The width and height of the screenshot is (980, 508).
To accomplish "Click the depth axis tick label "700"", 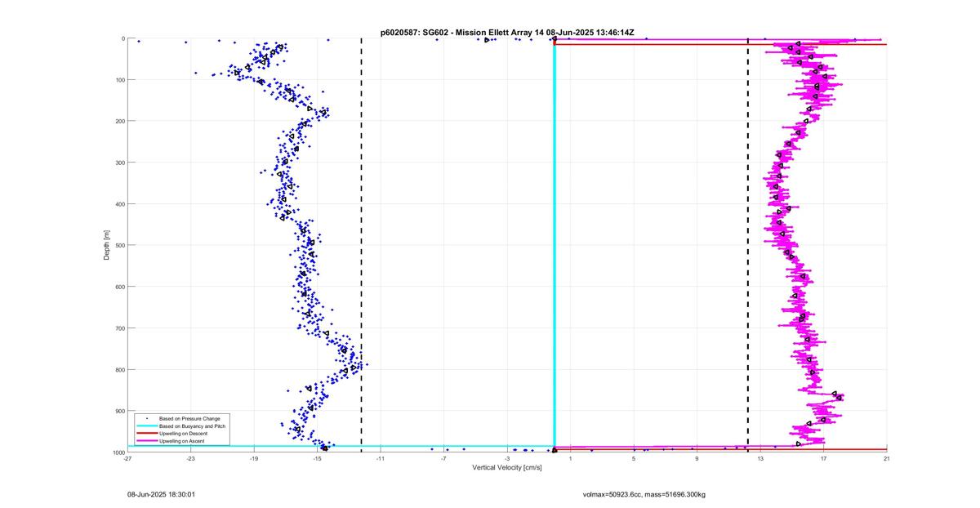I will pyautogui.click(x=119, y=328).
